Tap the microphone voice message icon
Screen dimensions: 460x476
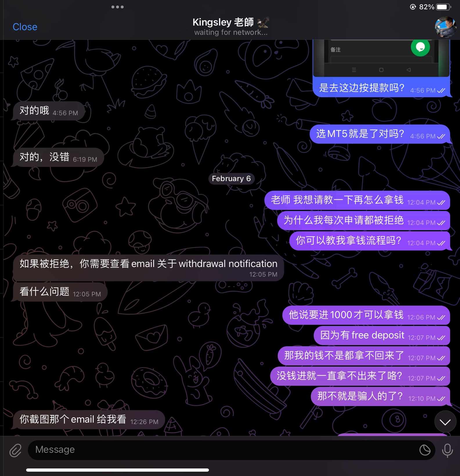click(447, 450)
